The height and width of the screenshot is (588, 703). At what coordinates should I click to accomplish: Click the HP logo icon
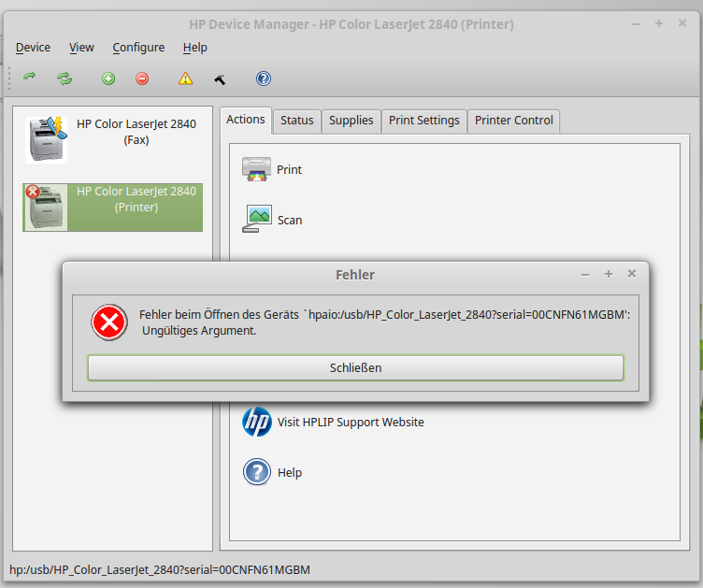[257, 422]
